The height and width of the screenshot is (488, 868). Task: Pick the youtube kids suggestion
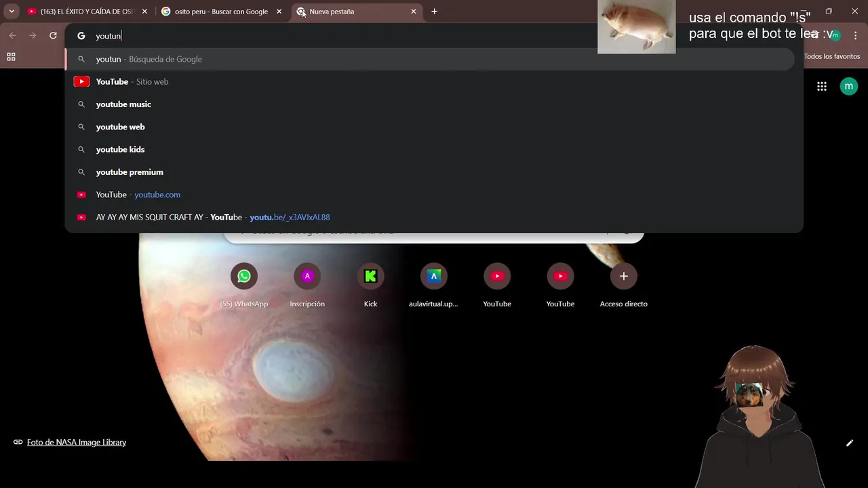pyautogui.click(x=430, y=149)
